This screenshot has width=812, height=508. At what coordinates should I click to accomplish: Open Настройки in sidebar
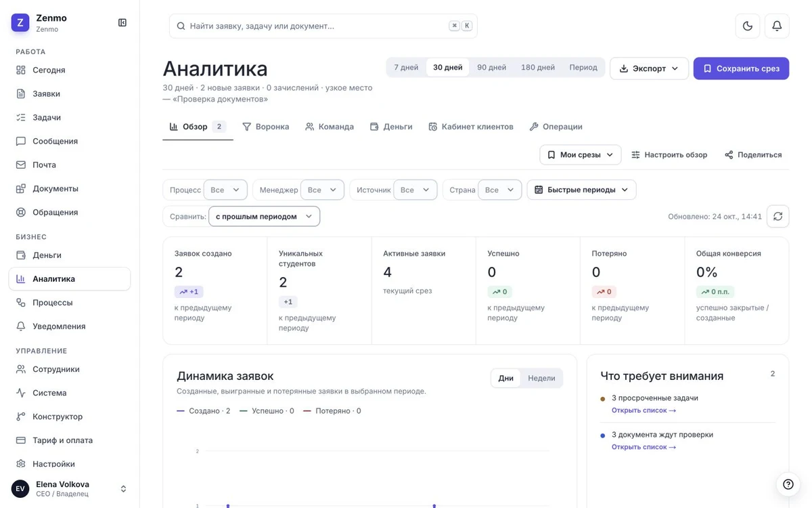click(70, 464)
